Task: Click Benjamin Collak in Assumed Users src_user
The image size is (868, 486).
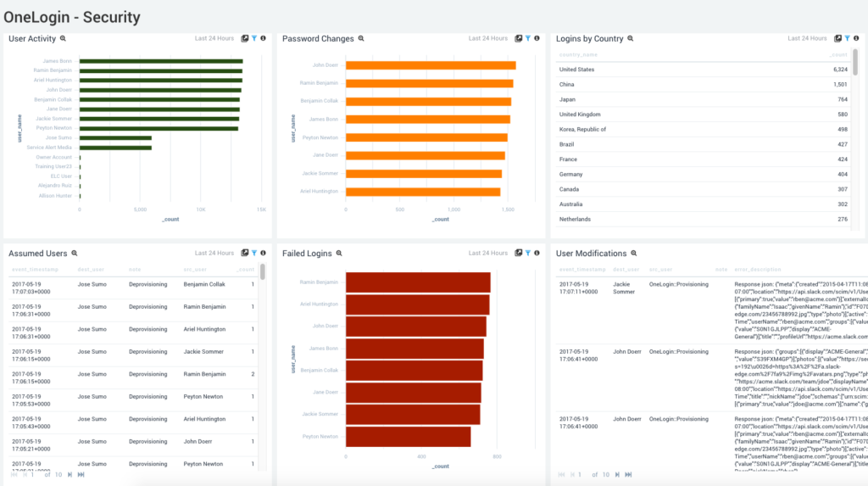Action: click(x=204, y=284)
